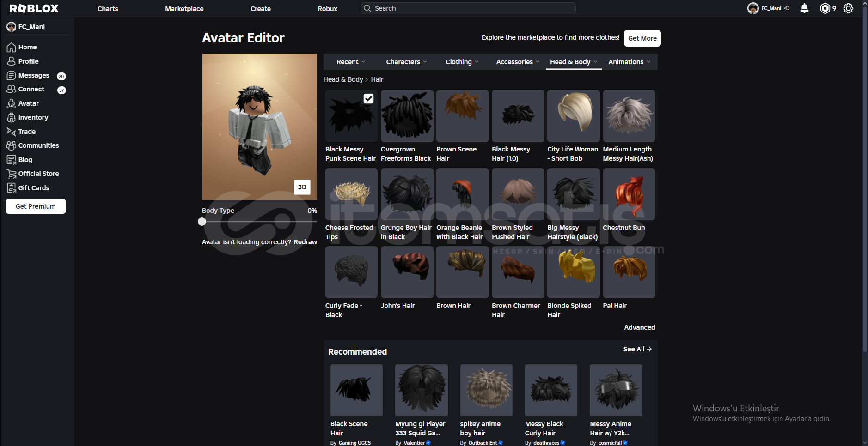Equip Overgrown Freeforms Black hair
Image resolution: width=868 pixels, height=446 pixels.
pyautogui.click(x=407, y=116)
